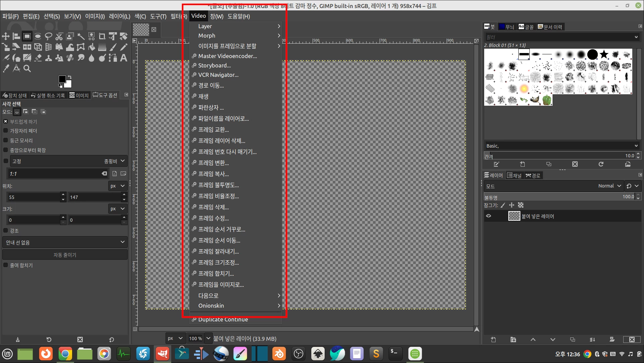Select the Bucket Fill tool
This screenshot has height=363, width=644.
click(x=91, y=47)
